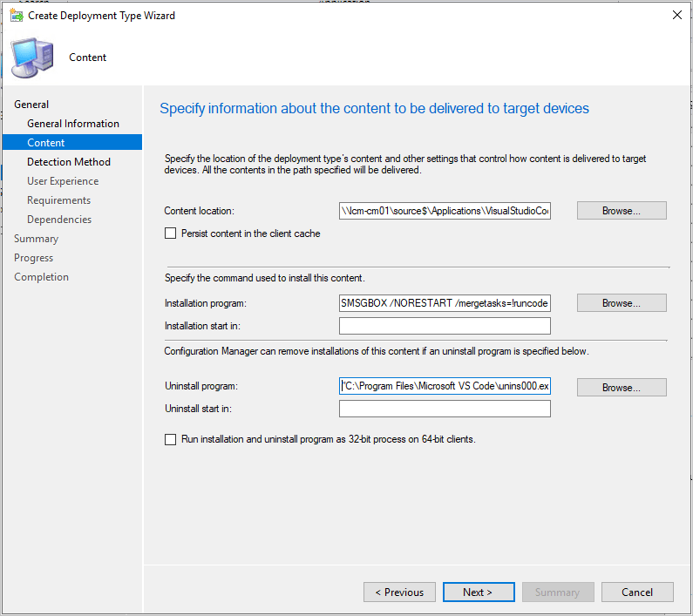The width and height of the screenshot is (693, 616).
Task: Click 'Specify the command used to install' text
Action: point(265,278)
